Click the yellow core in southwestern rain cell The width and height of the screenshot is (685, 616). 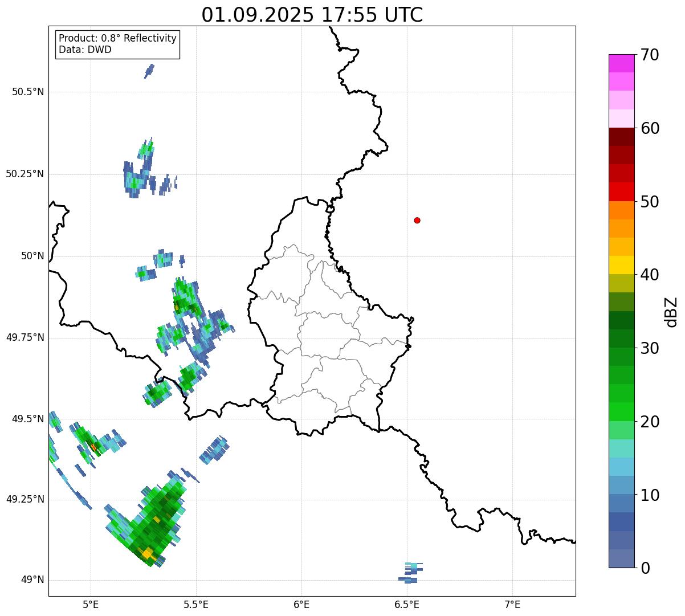(x=147, y=553)
